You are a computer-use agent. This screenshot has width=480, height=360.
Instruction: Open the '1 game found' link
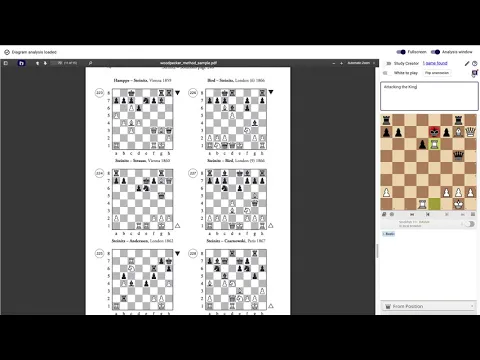(x=435, y=63)
